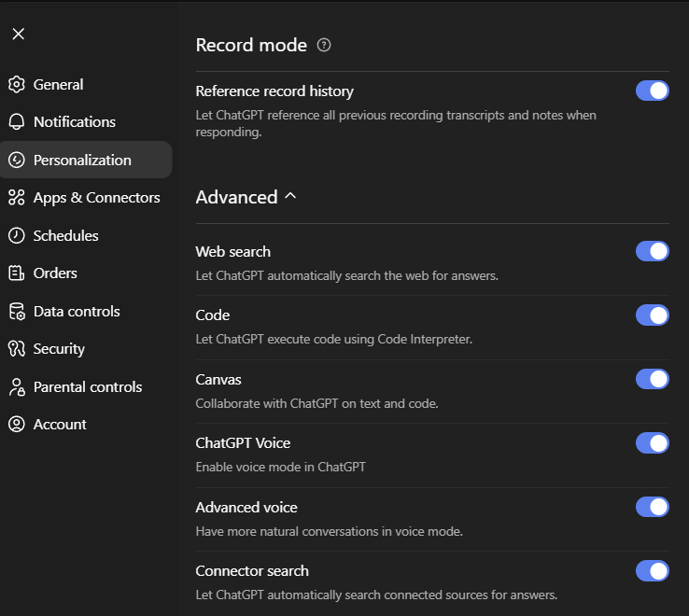Switch off Reference record history

point(652,91)
